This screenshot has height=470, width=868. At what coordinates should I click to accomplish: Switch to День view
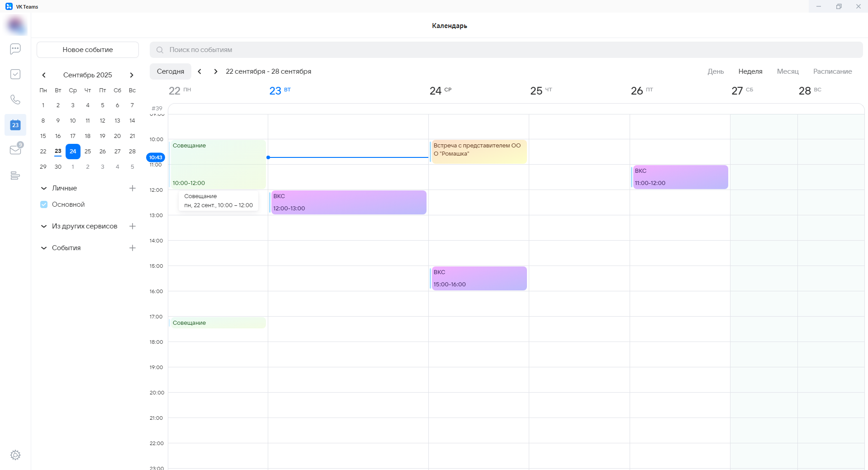(716, 71)
